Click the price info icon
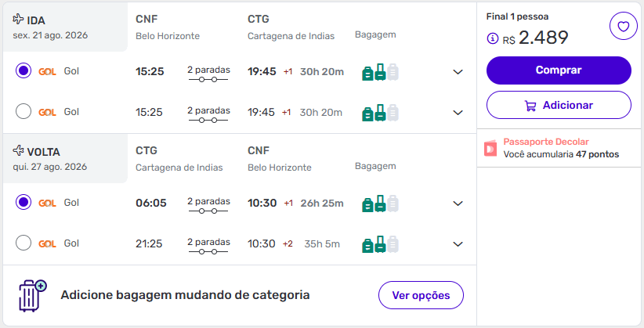This screenshot has height=328, width=644. coord(492,38)
